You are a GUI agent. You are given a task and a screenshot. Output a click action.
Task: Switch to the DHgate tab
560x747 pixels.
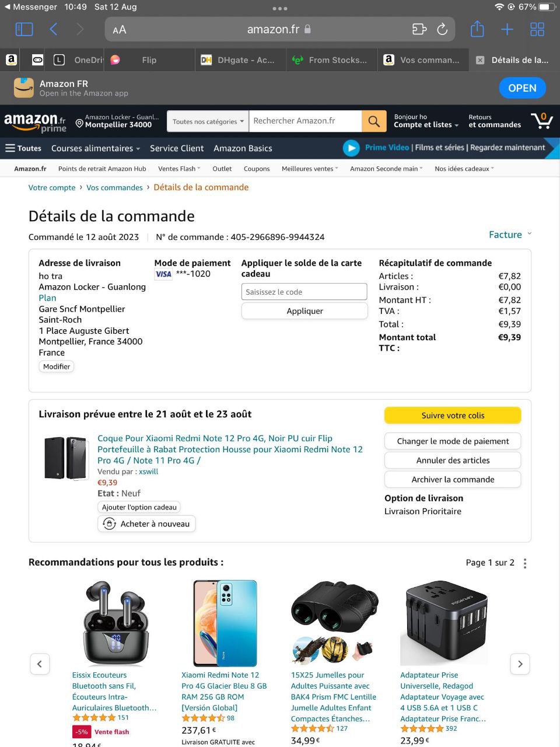(x=240, y=60)
